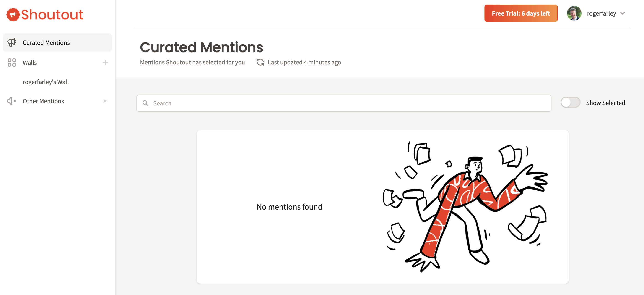Refresh mentions using the sync icon
This screenshot has width=644, height=295.
(260, 62)
